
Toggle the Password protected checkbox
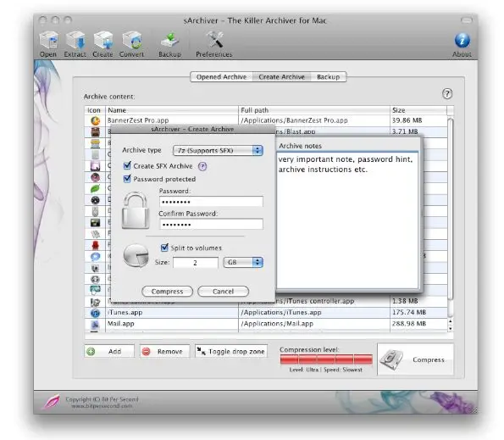point(127,179)
